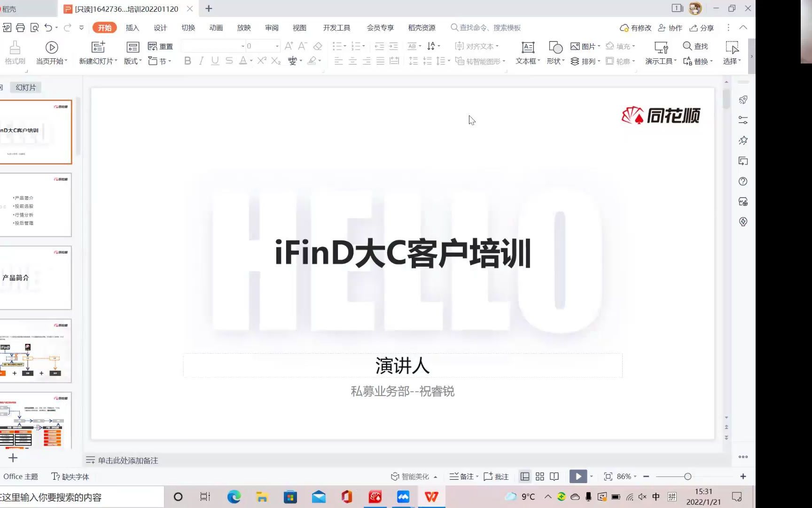Expand bullet list dropdown

point(345,46)
